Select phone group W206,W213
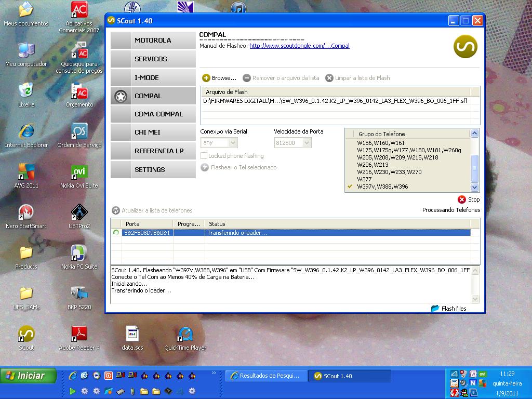Viewport: 532px width, 399px height. pyautogui.click(x=373, y=165)
